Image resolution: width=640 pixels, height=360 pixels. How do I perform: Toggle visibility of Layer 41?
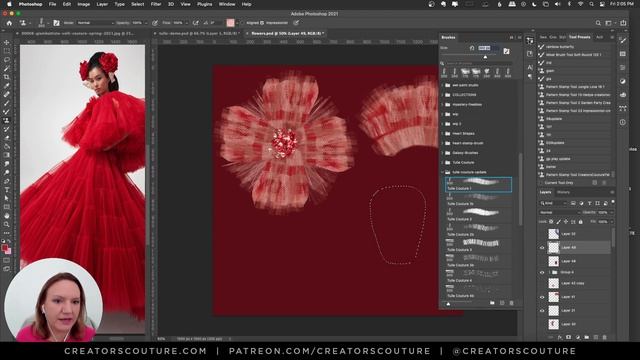coord(542,297)
